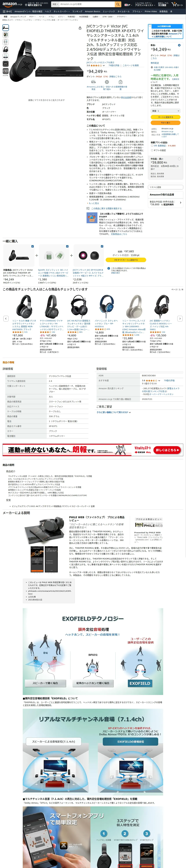Click the info icon in bundle section
Screen dimensions: 186x868
pos(109,269)
